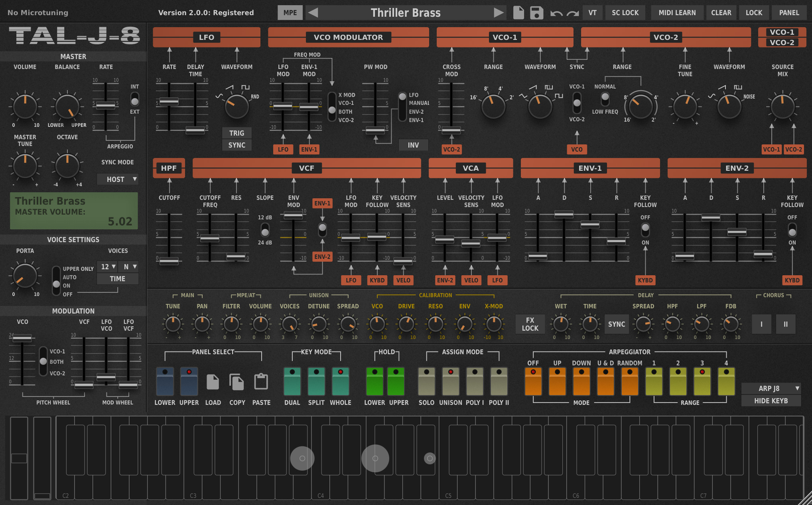This screenshot has height=505, width=812.
Task: Click the MPE button in top bar
Action: pyautogui.click(x=290, y=13)
